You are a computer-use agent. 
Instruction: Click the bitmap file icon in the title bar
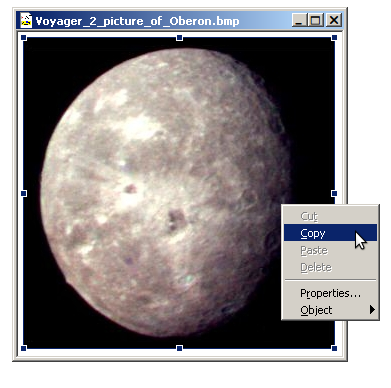click(x=26, y=20)
